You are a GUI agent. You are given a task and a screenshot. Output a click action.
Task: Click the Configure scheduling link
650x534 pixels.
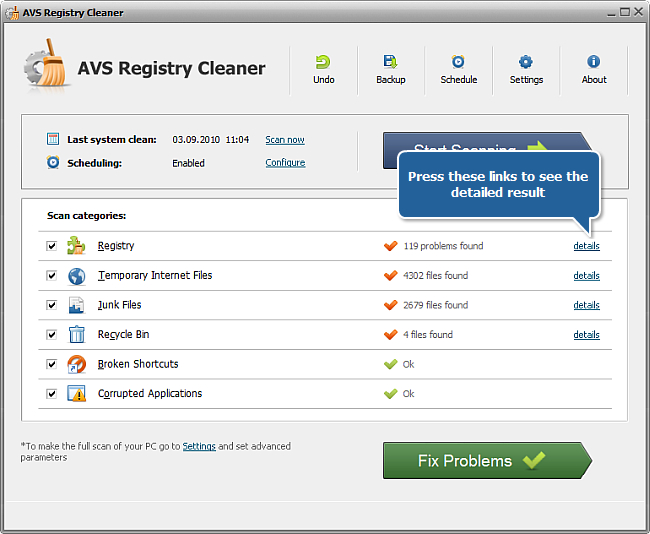tap(285, 163)
